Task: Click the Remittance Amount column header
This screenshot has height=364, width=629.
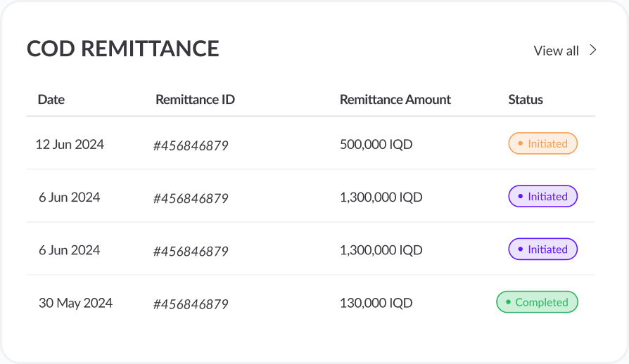Action: pyautogui.click(x=395, y=99)
